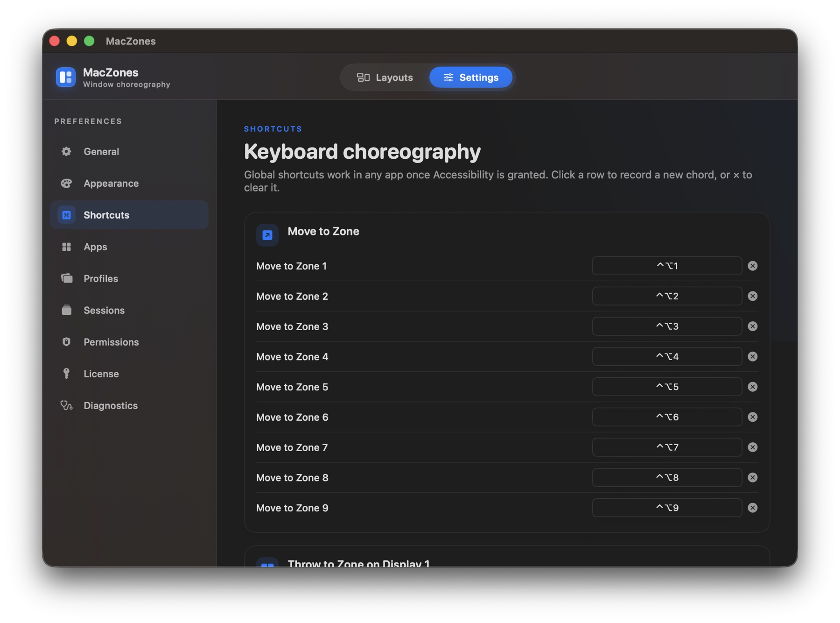
Task: Record new shortcut for Move to Zone 9
Action: click(667, 508)
